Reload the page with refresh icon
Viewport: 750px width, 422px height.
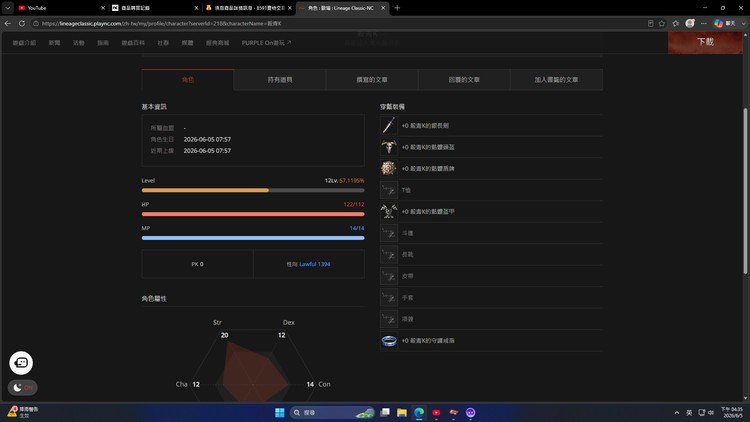[22, 23]
